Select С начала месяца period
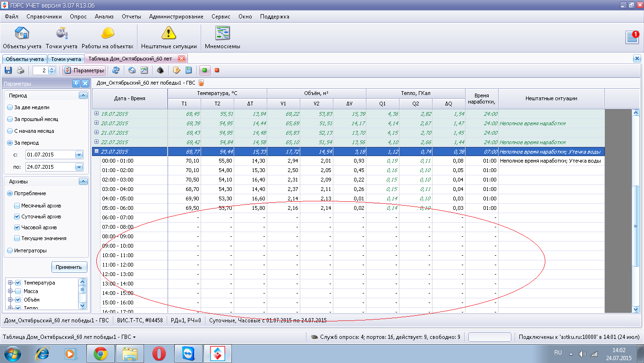The height and width of the screenshot is (363, 644). click(x=30, y=131)
